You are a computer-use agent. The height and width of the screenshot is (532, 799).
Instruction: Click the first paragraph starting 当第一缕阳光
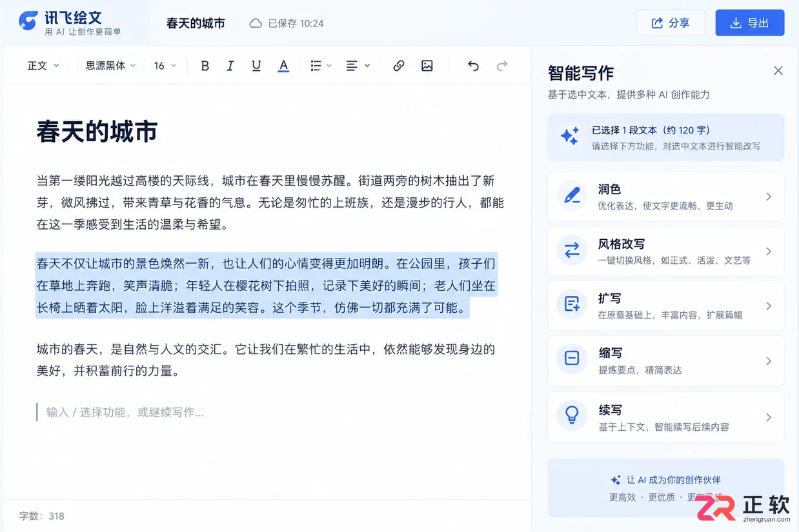click(270, 202)
